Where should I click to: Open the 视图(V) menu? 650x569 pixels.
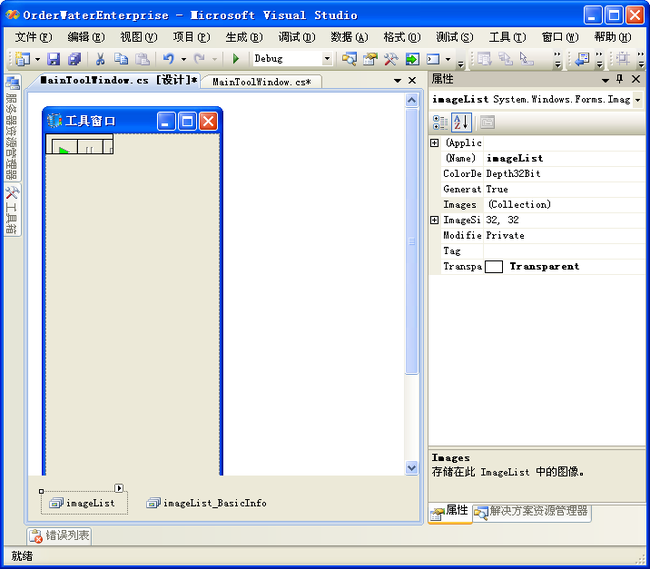tap(139, 37)
